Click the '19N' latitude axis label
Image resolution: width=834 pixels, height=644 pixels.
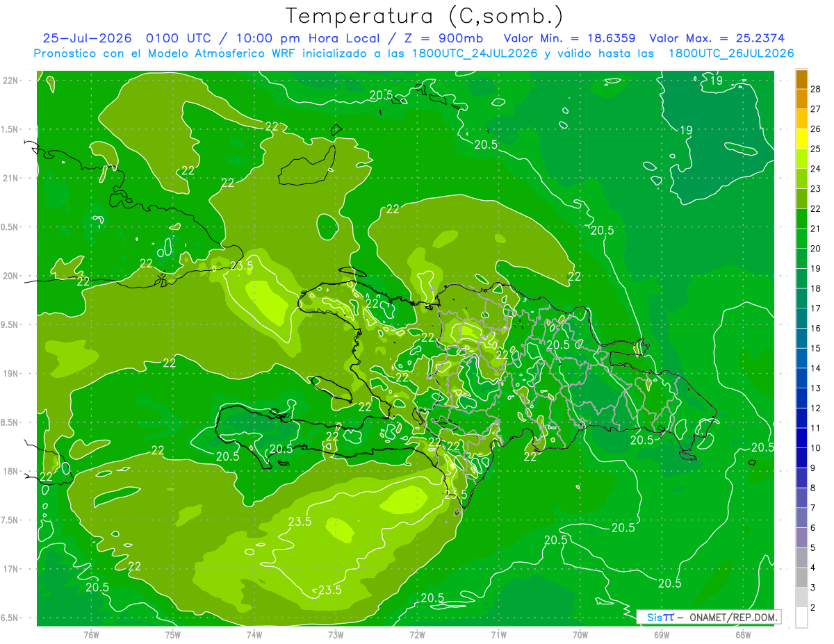coord(10,374)
